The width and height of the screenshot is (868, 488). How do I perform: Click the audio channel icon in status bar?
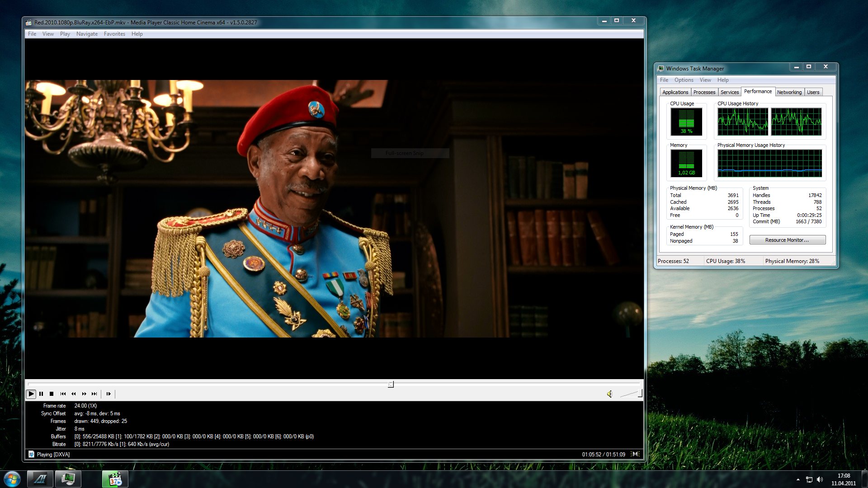click(636, 454)
